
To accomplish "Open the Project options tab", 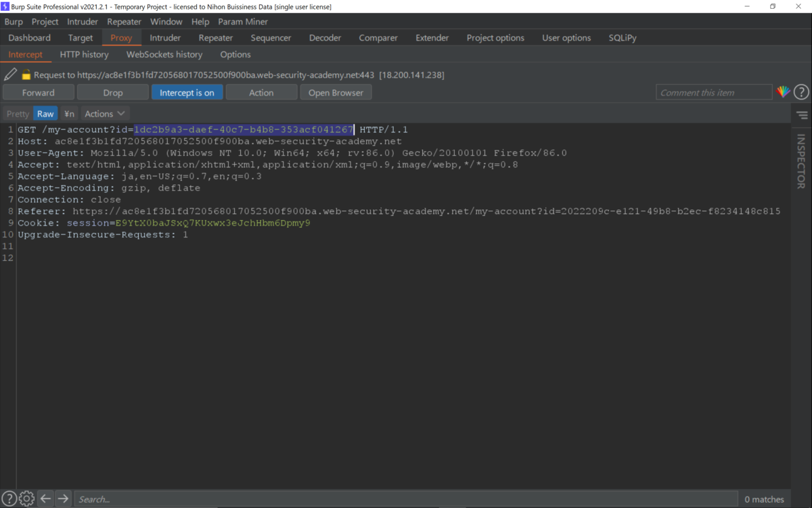I will coord(495,38).
